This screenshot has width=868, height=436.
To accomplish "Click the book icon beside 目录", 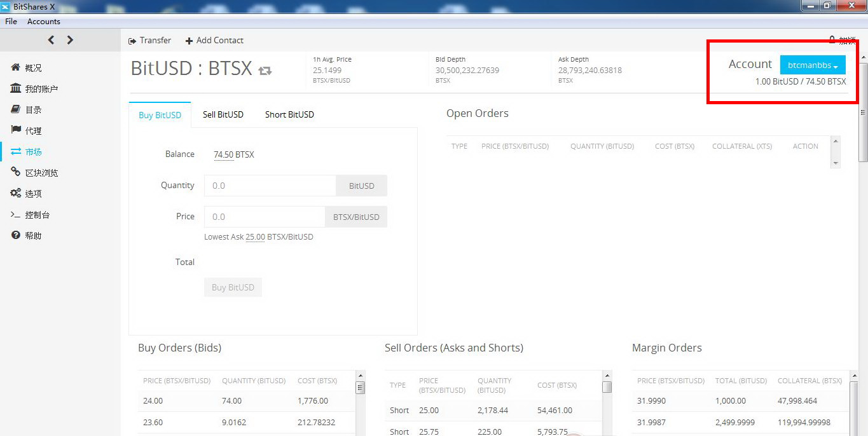I will pyautogui.click(x=16, y=109).
